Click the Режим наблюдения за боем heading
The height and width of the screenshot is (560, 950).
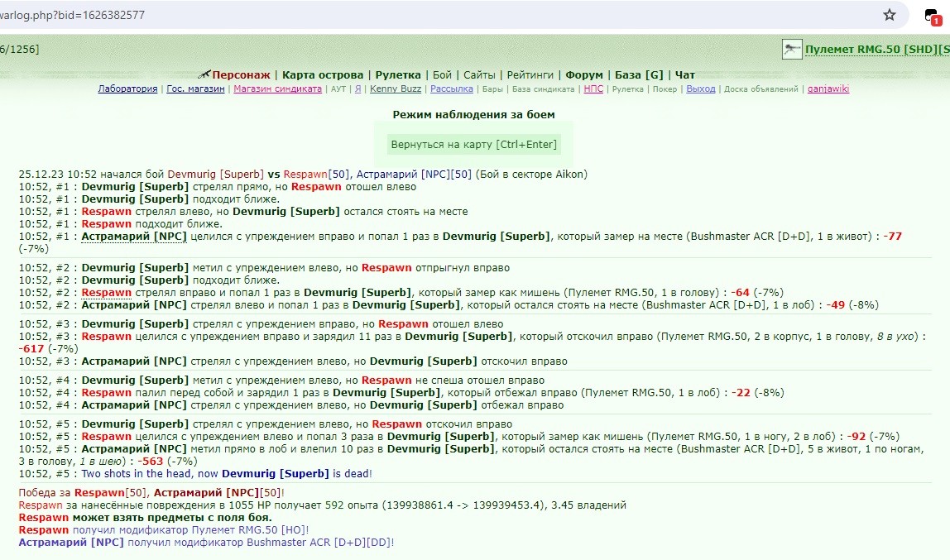tap(474, 114)
